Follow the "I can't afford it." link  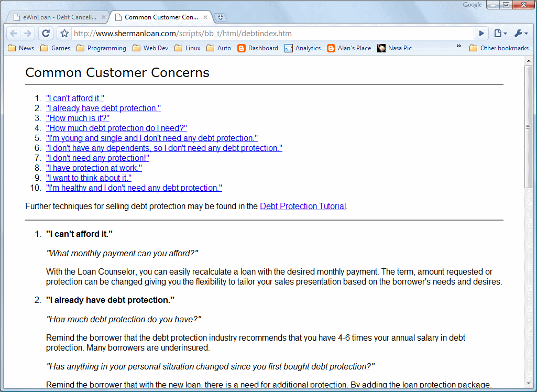coord(75,99)
